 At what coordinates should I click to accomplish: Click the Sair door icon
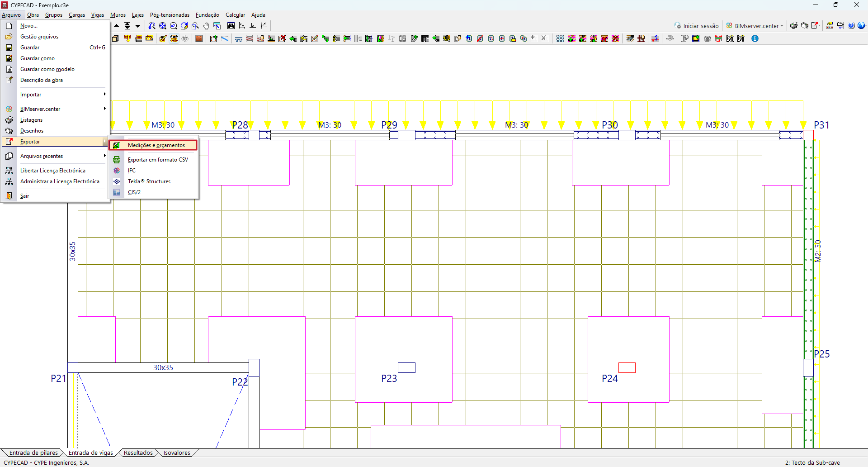coord(9,196)
